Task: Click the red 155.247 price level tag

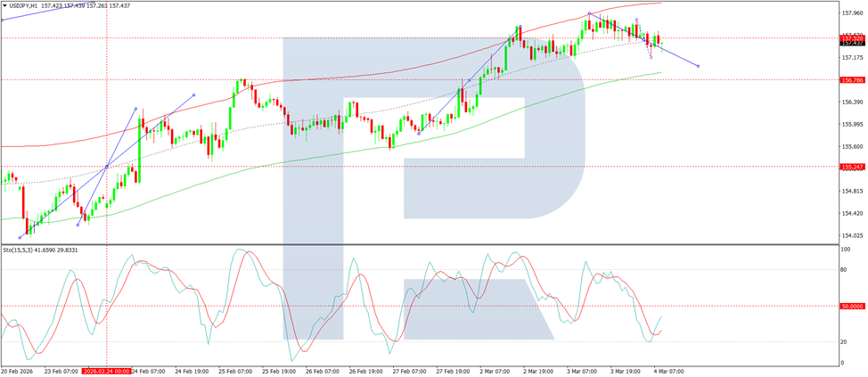Action: [852, 166]
